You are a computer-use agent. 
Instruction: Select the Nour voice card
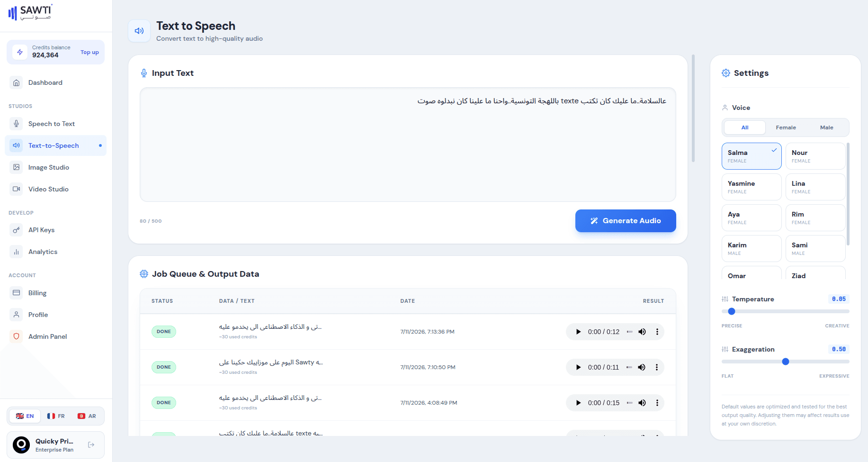tap(815, 156)
